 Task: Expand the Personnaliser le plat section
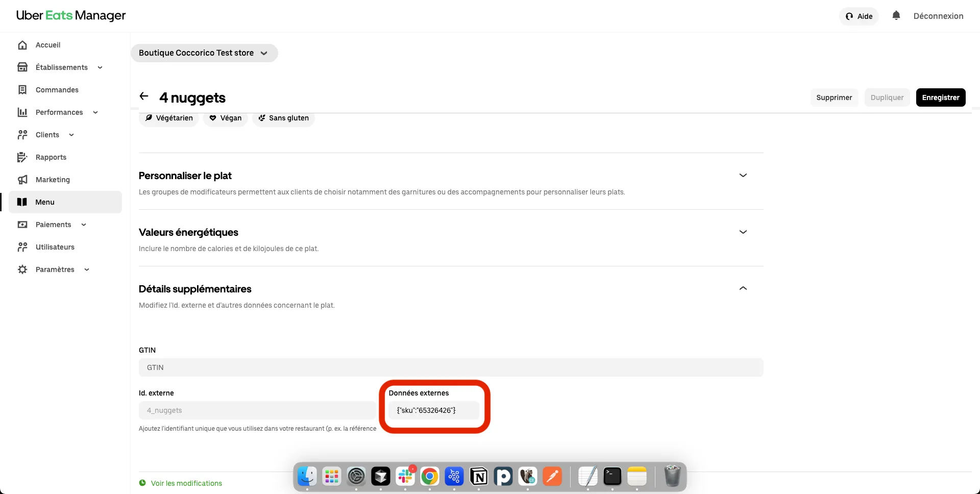click(x=743, y=176)
